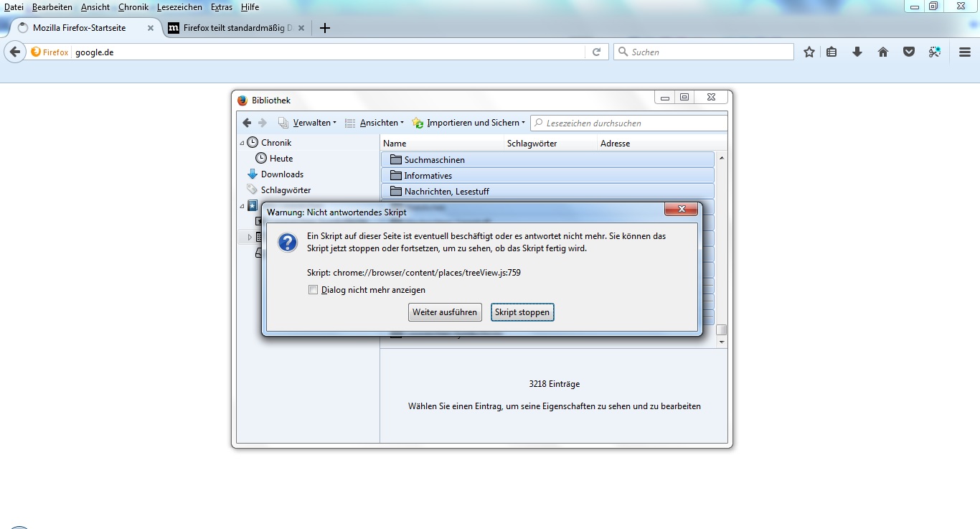Open the downloads arrow in browser toolbar
Image resolution: width=980 pixels, height=529 pixels.
point(857,52)
